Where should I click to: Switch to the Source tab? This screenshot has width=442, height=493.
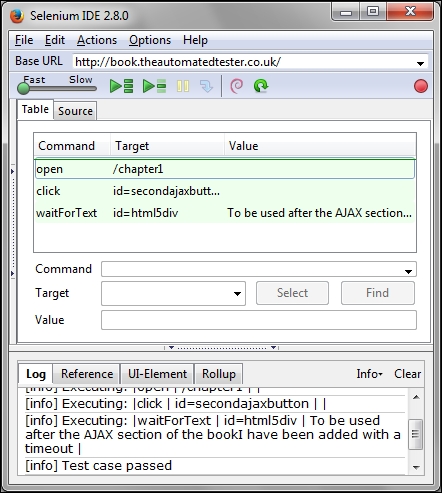[x=75, y=111]
